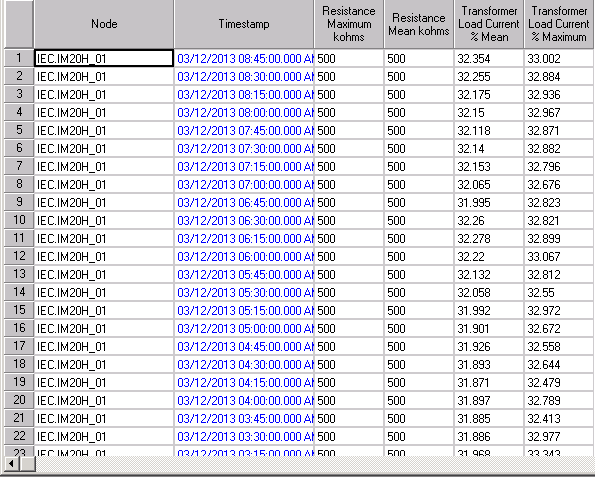595x477 pixels.
Task: Select the cell with value 33.067
Action: pos(559,256)
